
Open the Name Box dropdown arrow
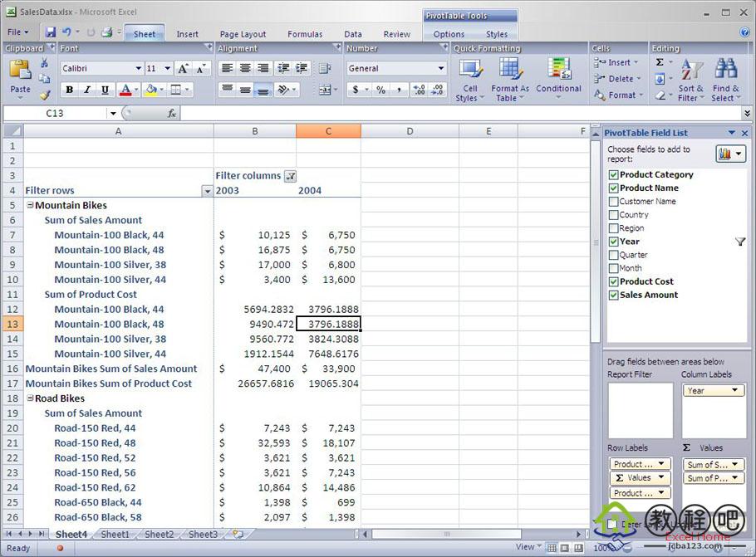pyautogui.click(x=113, y=113)
